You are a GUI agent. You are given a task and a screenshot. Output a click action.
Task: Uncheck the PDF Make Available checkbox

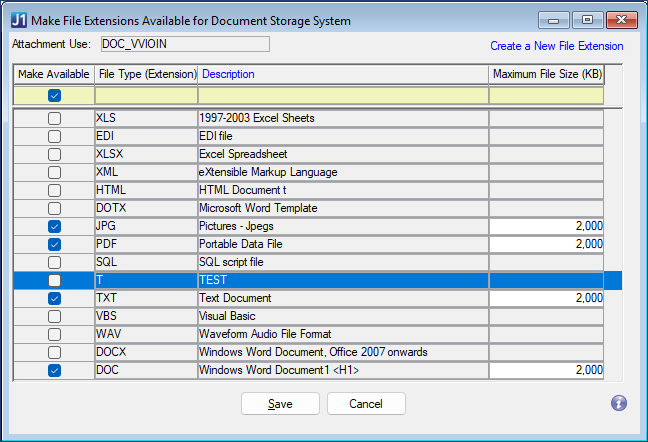coord(54,244)
